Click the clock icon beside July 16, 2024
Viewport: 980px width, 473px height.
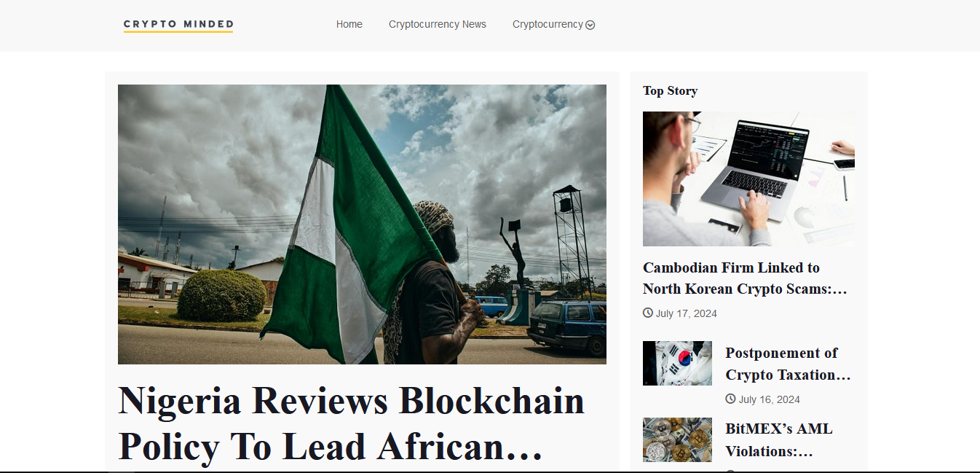pos(730,399)
